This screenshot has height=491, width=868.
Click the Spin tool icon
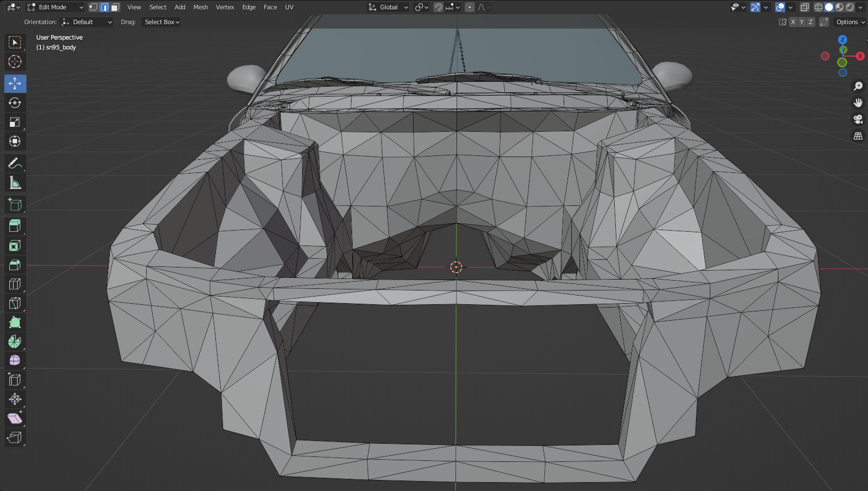point(15,342)
